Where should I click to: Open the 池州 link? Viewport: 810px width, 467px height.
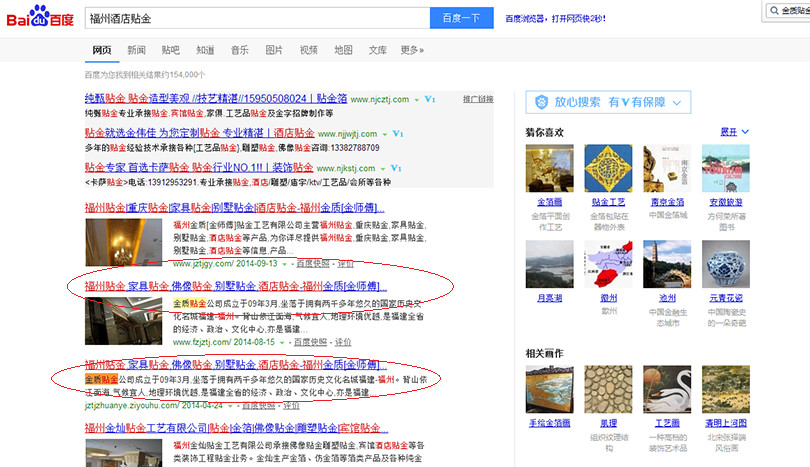click(x=667, y=298)
